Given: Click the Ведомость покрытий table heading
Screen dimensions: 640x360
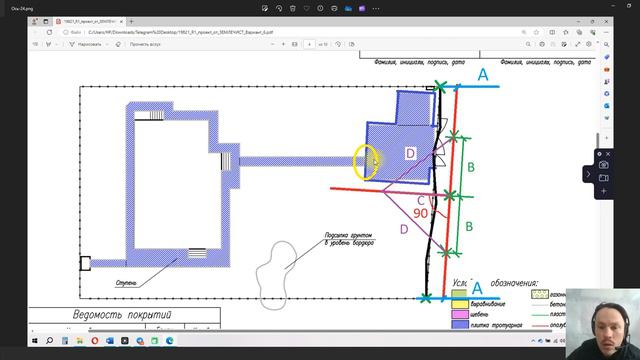Looking at the screenshot, I should [x=122, y=315].
